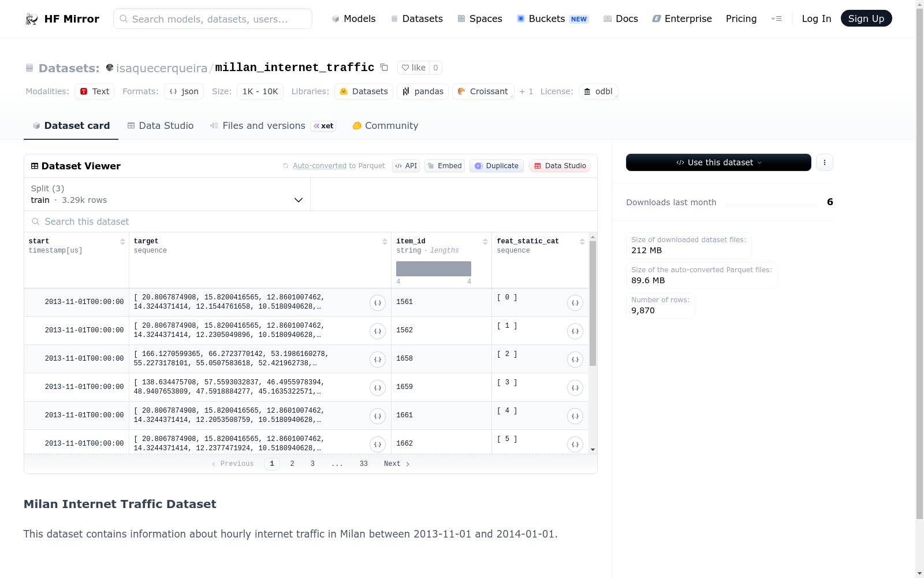
Task: Expand feat_static_cat cell showing [ 0 ]
Action: pyautogui.click(x=575, y=303)
